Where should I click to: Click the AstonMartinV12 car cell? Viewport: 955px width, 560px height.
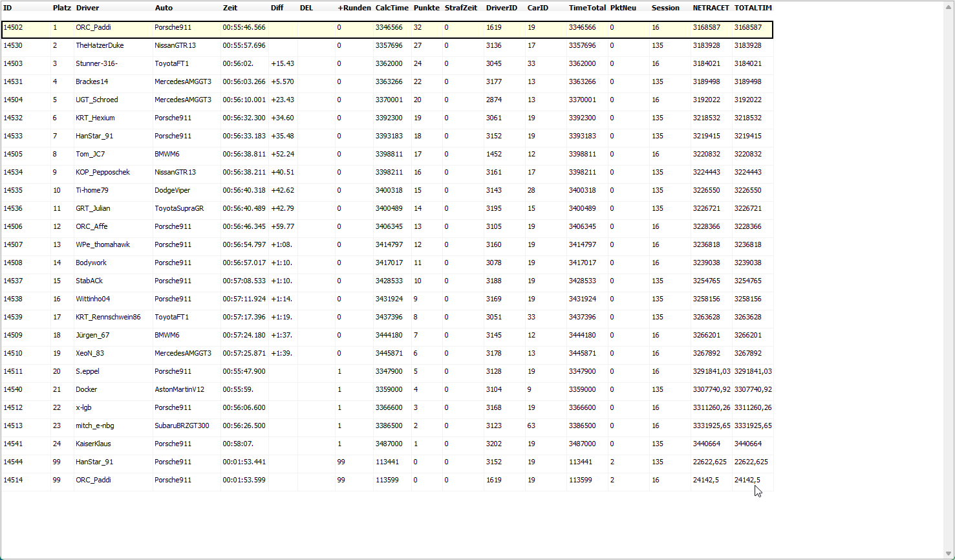point(179,389)
